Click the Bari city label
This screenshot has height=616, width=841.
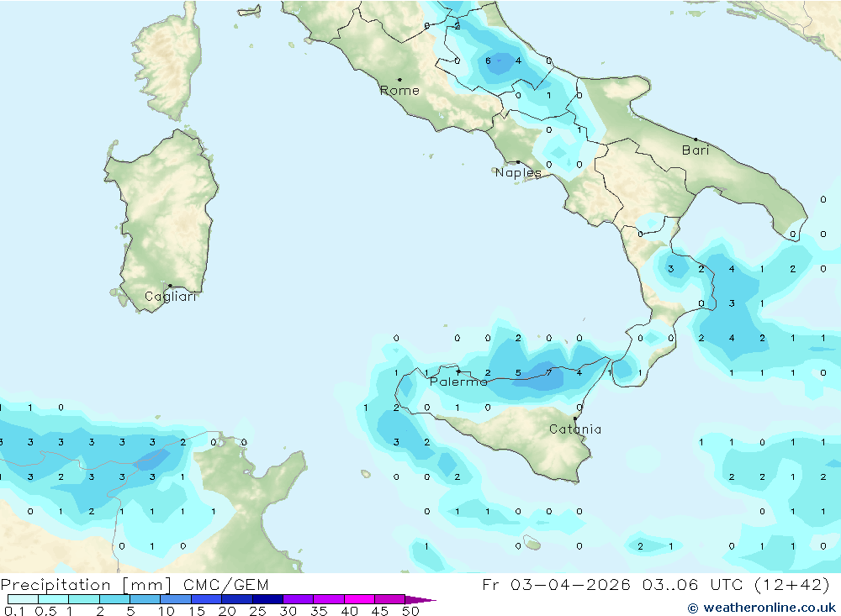click(696, 150)
